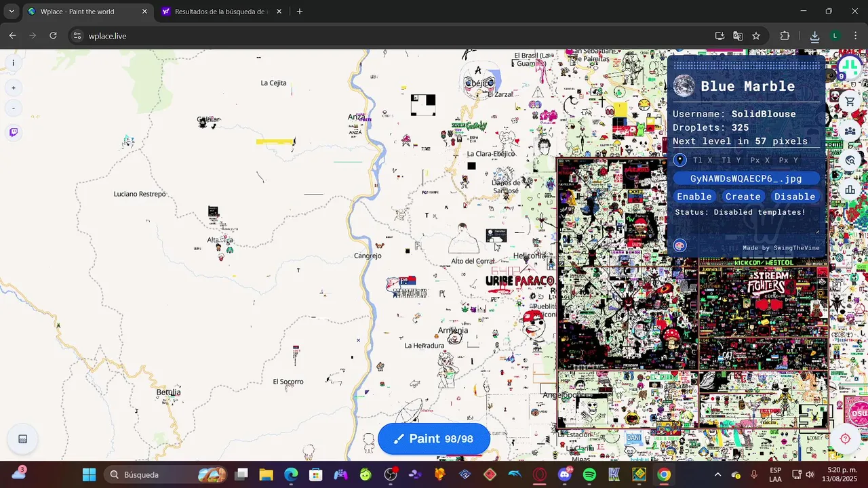View site information icon
Image resolution: width=868 pixels, height=488 pixels.
(x=77, y=36)
